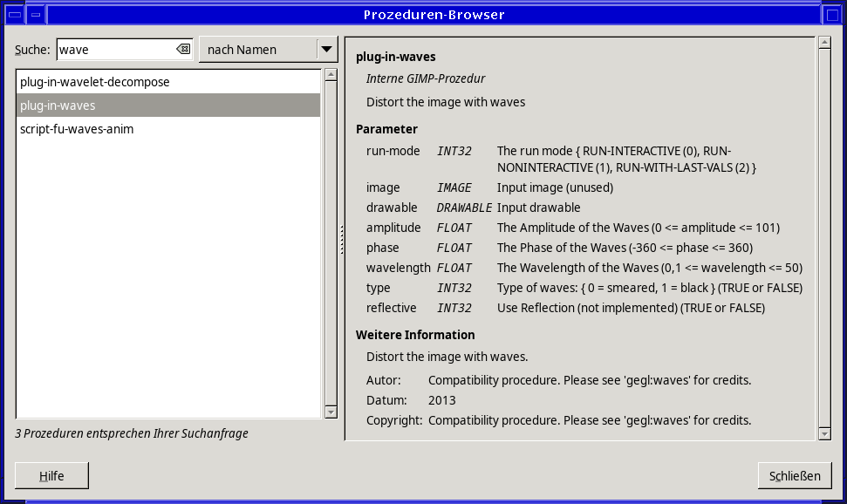Click 'Interne GIMP-Prozedur' text

click(x=426, y=78)
